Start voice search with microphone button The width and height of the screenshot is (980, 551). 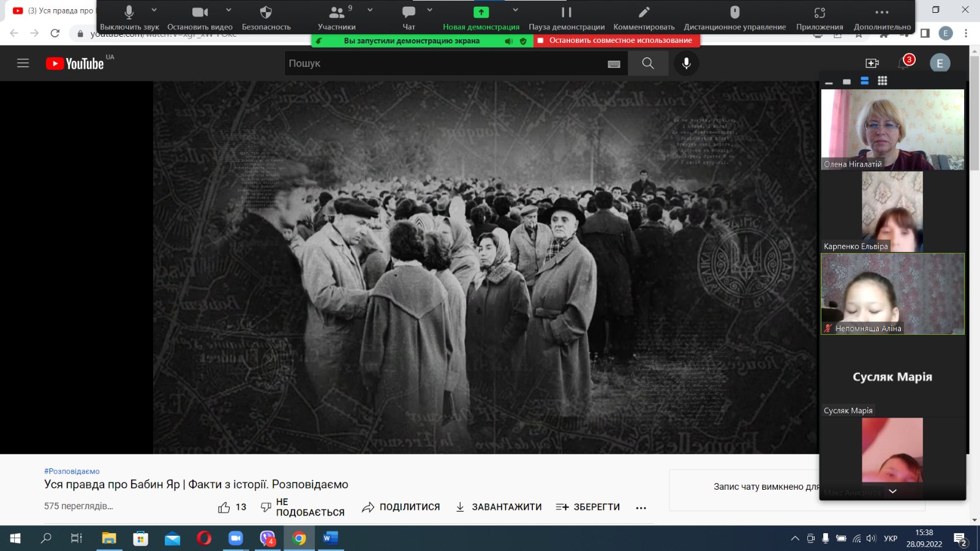687,63
